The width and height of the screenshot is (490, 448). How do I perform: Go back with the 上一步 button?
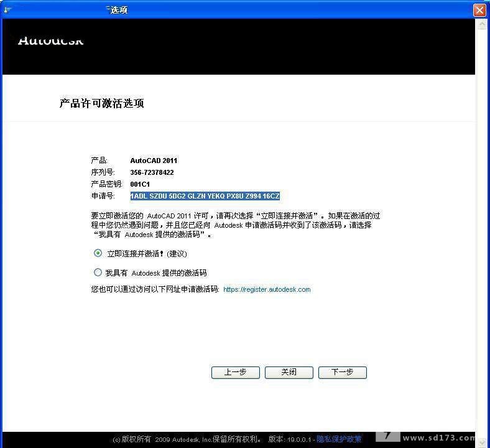click(x=236, y=372)
